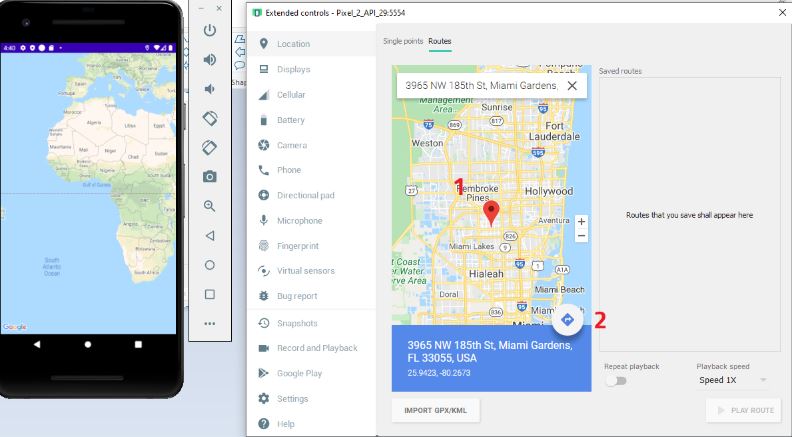Click the overview square in the emulator toolbar

coord(210,294)
